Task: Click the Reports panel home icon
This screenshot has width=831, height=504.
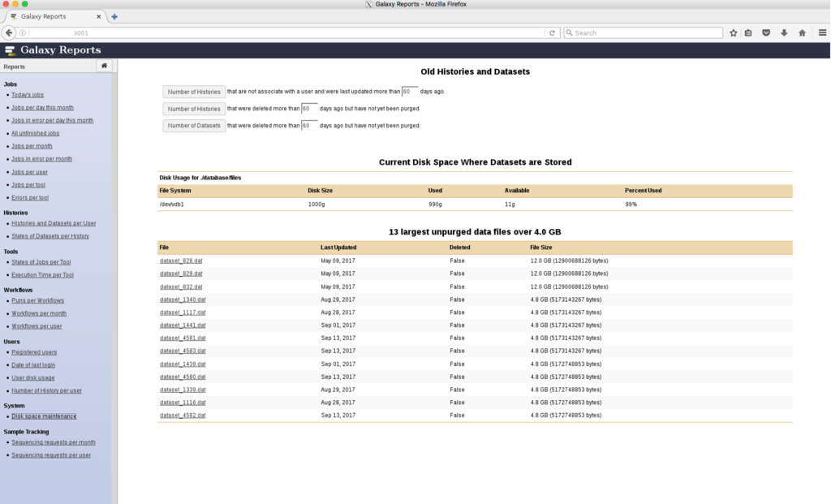Action: [x=104, y=66]
